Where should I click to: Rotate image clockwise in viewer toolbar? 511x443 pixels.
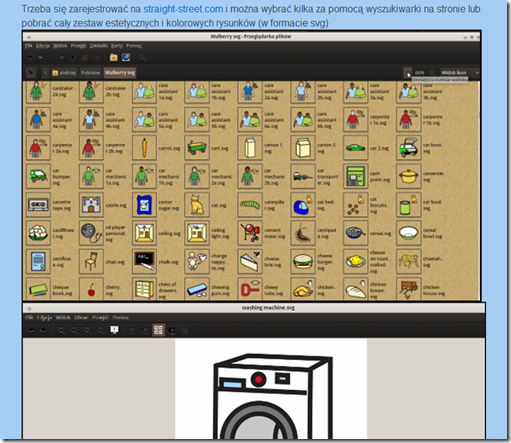click(x=145, y=330)
